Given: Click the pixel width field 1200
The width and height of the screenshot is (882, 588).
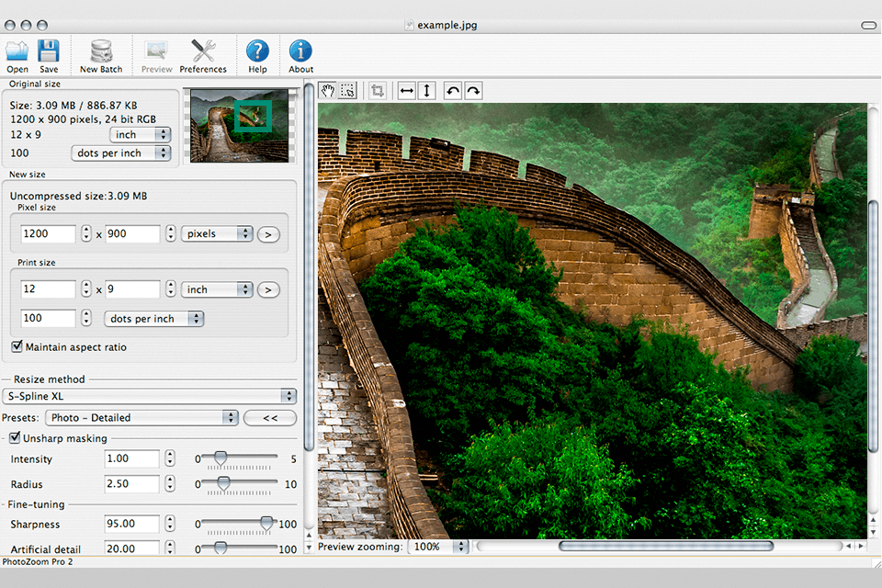Looking at the screenshot, I should click(x=49, y=233).
